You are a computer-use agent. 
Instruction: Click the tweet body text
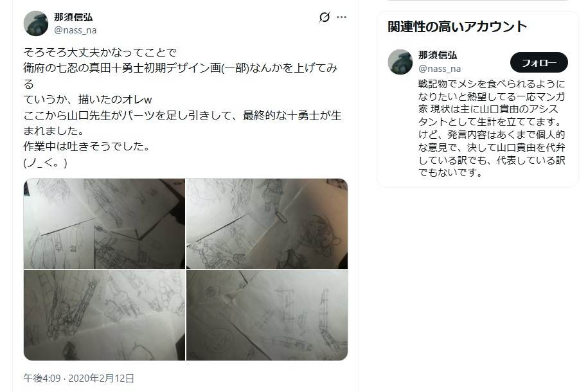tap(183, 107)
